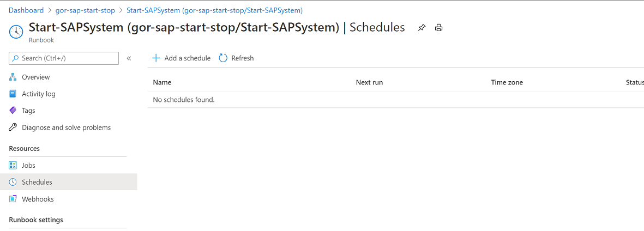
Task: Focus the Search (Ctrl+/) field
Action: pos(64,58)
